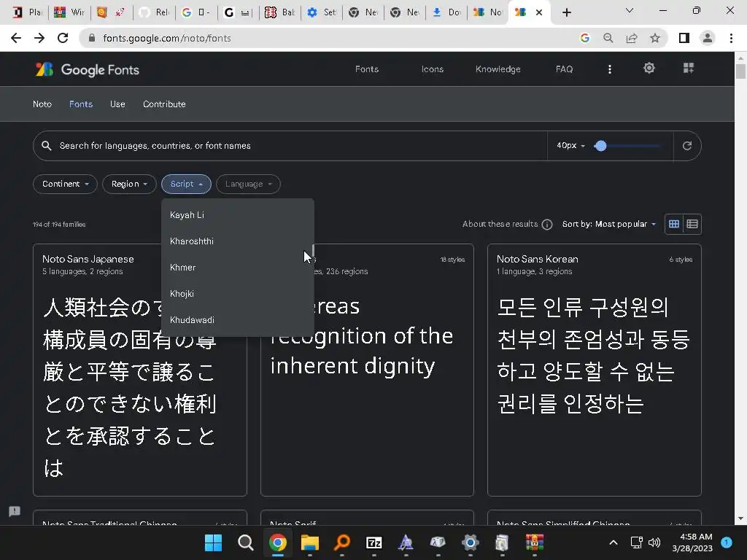
Task: Select Kharoshthi from the script list
Action: coord(237,241)
